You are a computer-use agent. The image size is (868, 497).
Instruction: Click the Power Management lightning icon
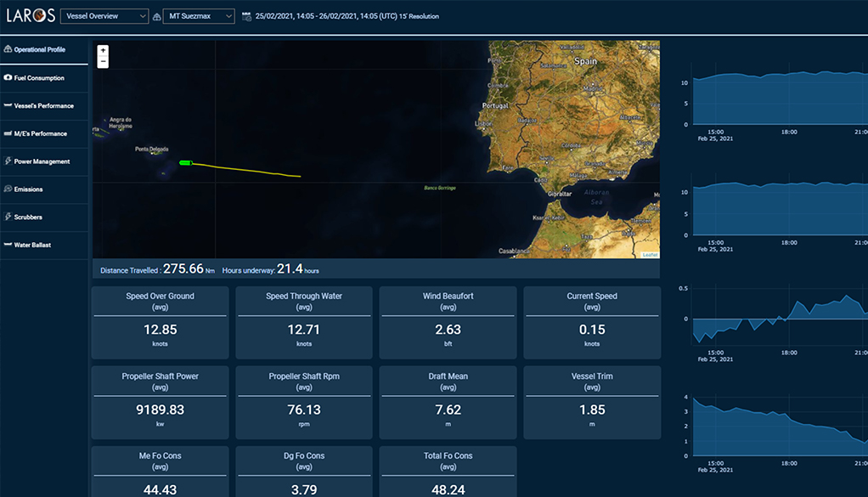tap(8, 161)
